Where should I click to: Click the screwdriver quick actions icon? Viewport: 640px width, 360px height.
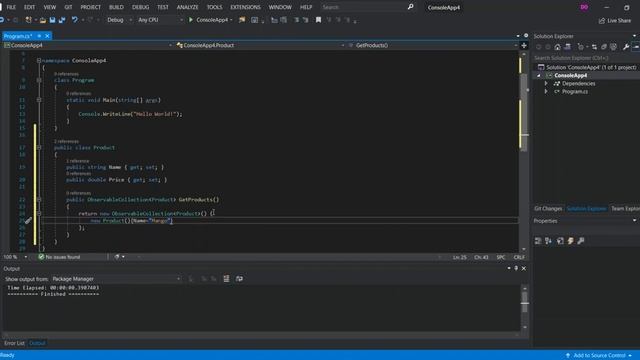coord(28,221)
